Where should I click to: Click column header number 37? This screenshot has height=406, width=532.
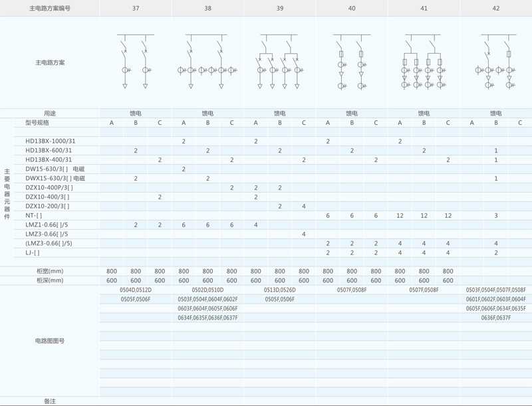(x=136, y=9)
